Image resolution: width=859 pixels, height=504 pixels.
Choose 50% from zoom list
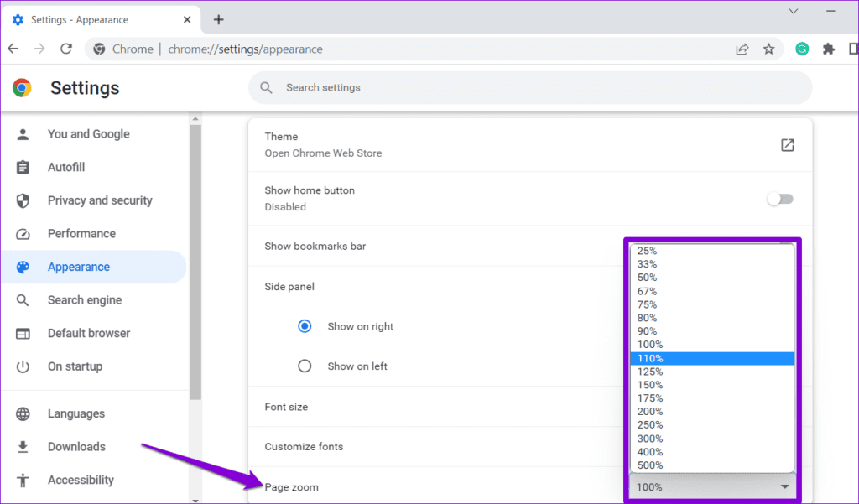click(712, 278)
